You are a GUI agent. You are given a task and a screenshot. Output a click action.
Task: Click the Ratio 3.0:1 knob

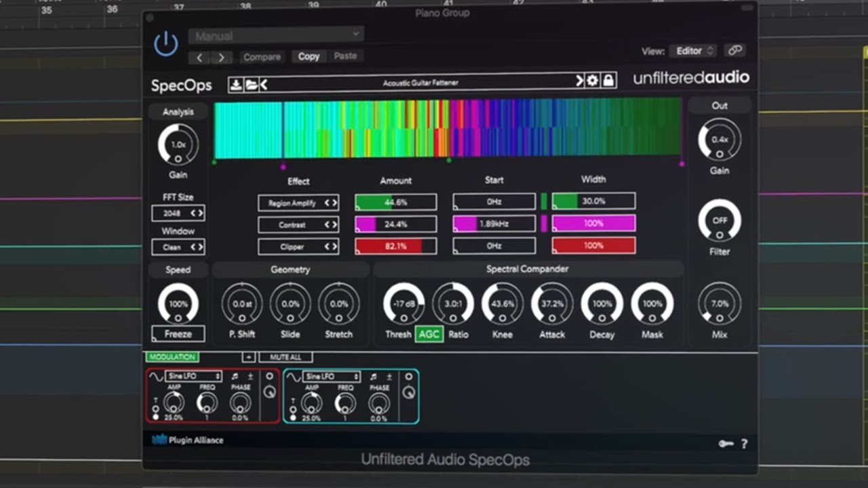[x=453, y=304]
